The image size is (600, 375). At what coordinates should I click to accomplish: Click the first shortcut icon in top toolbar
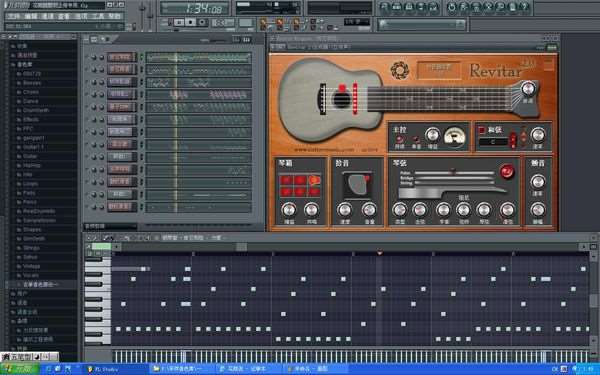385,7
